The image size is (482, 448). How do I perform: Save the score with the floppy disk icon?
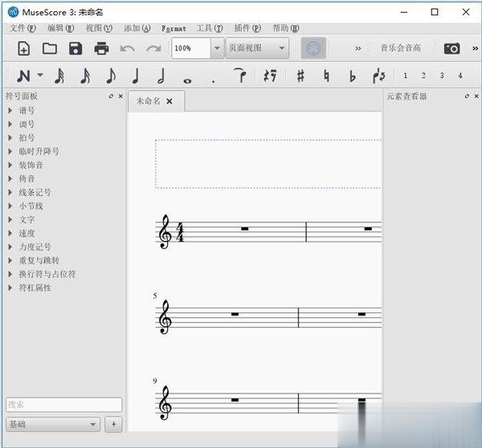[x=76, y=48]
